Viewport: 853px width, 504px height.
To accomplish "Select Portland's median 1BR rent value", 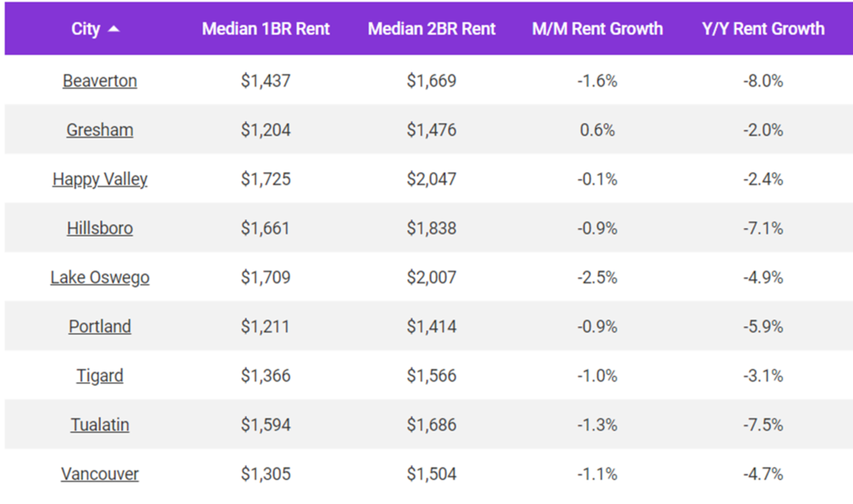I will pos(264,326).
